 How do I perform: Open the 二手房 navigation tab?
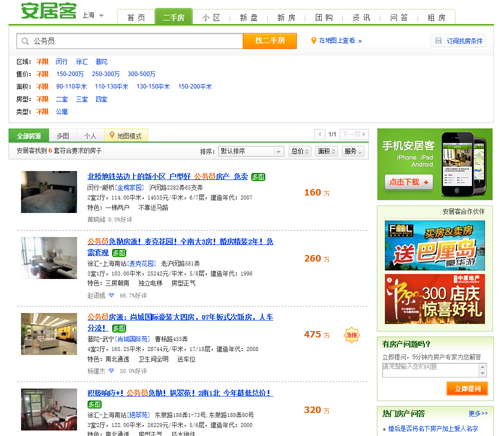click(174, 17)
